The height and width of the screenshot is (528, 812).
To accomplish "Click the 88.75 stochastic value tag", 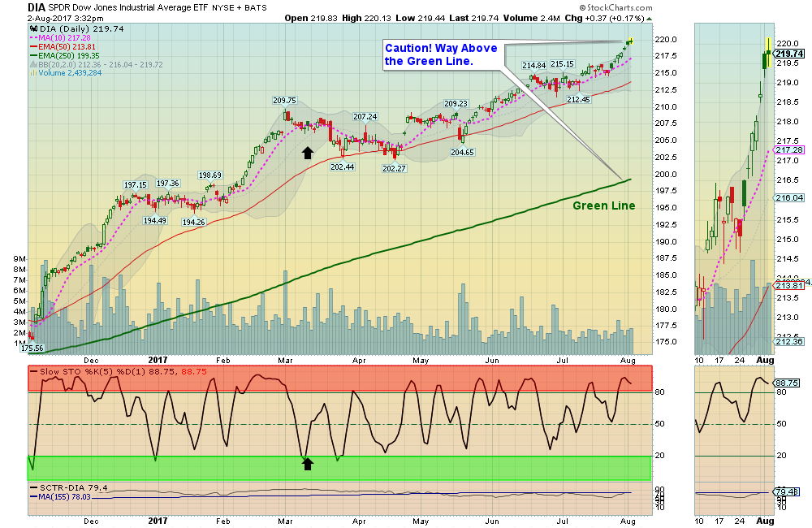I will coord(787,383).
